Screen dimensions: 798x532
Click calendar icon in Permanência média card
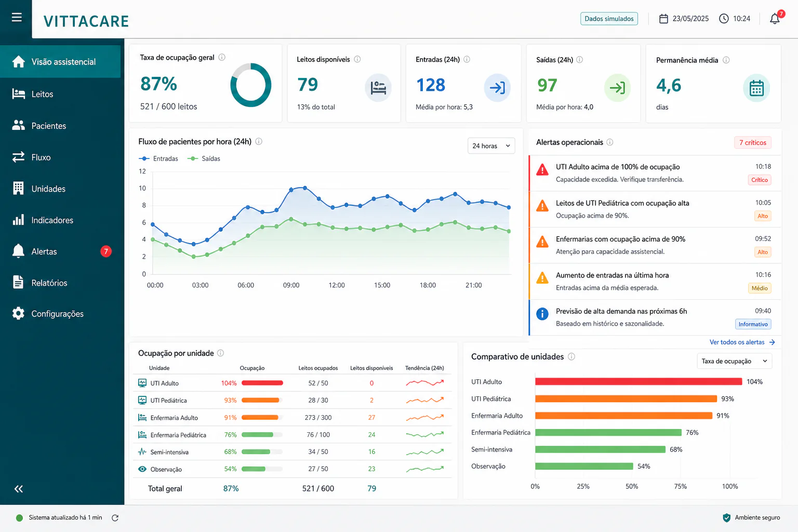pyautogui.click(x=756, y=88)
